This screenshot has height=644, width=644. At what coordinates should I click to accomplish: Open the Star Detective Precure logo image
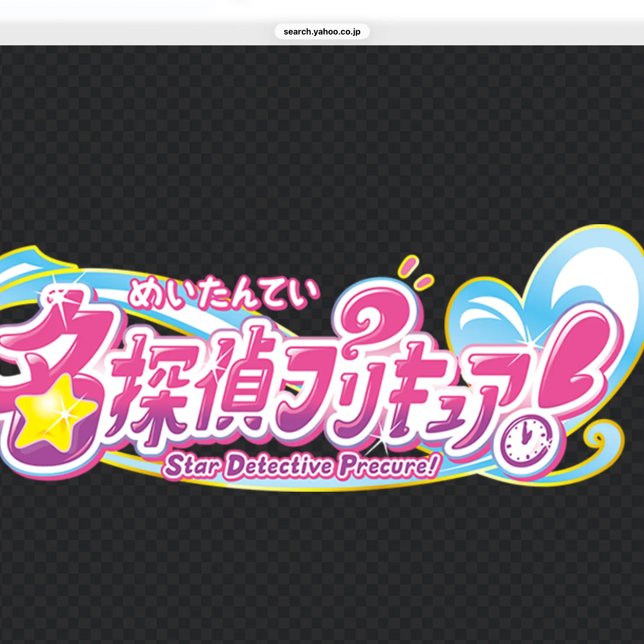(322, 358)
